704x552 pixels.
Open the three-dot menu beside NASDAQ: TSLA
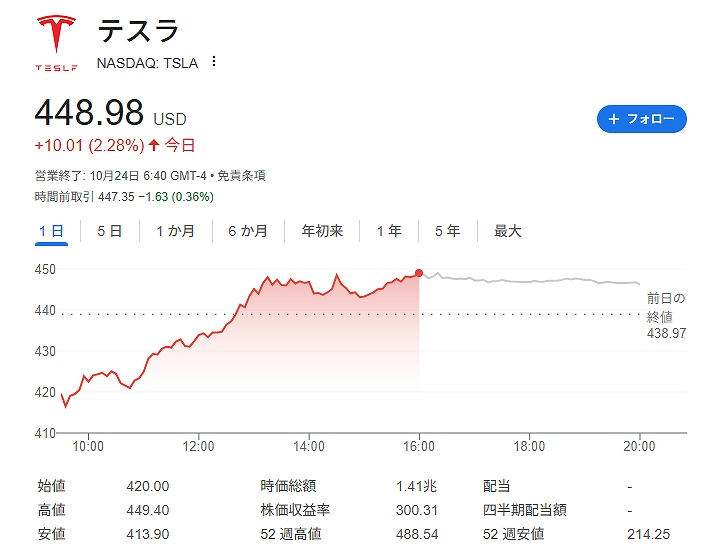[214, 62]
